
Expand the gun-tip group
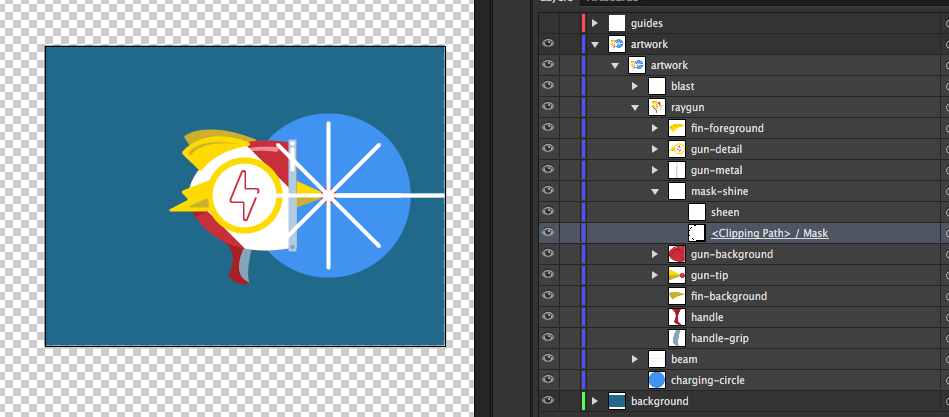pos(655,275)
